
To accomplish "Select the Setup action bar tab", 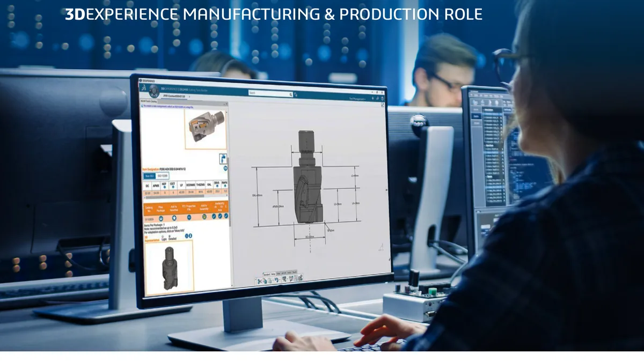I will pyautogui.click(x=274, y=274).
